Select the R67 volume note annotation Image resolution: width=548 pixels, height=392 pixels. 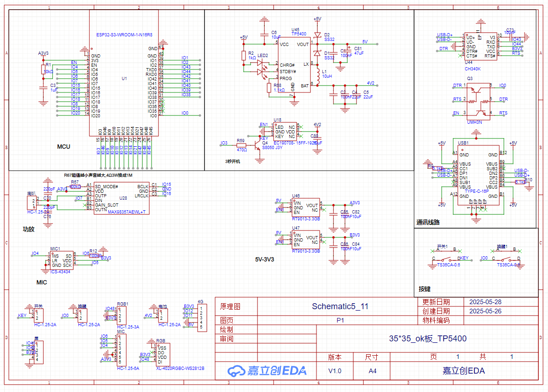click(98, 175)
